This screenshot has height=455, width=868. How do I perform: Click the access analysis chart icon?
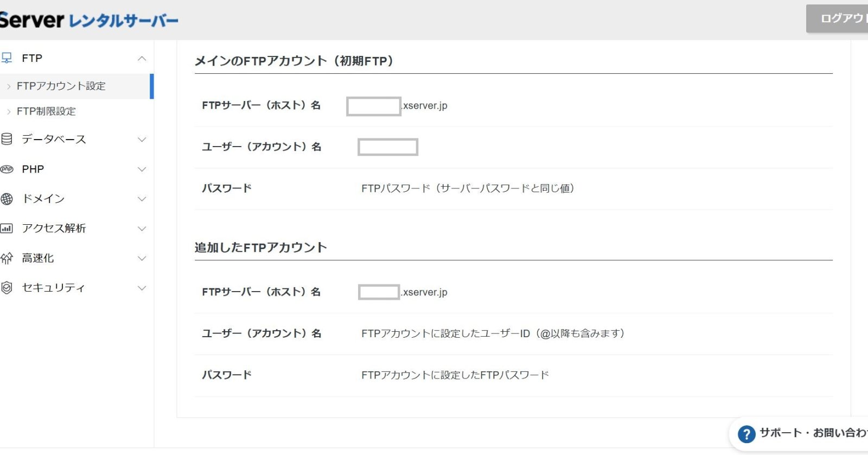click(x=7, y=229)
